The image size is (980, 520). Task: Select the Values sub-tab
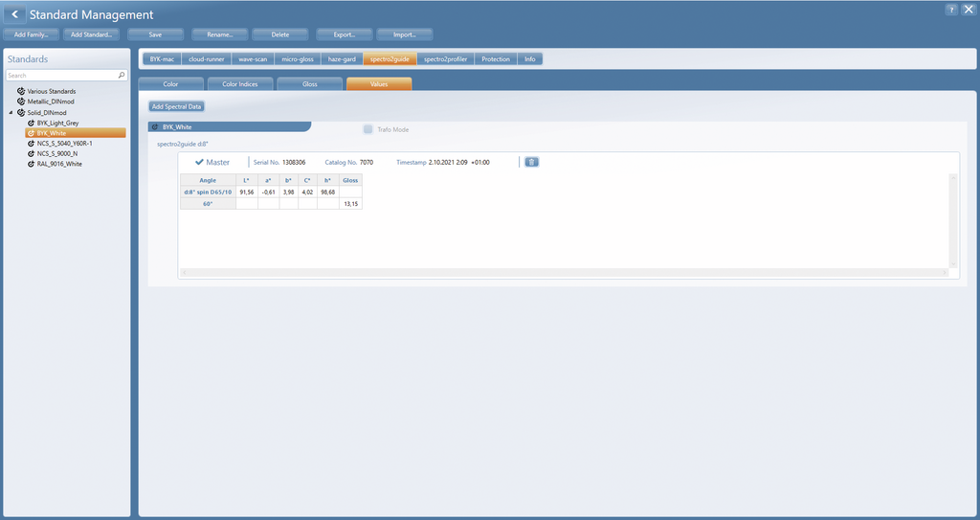pos(379,84)
